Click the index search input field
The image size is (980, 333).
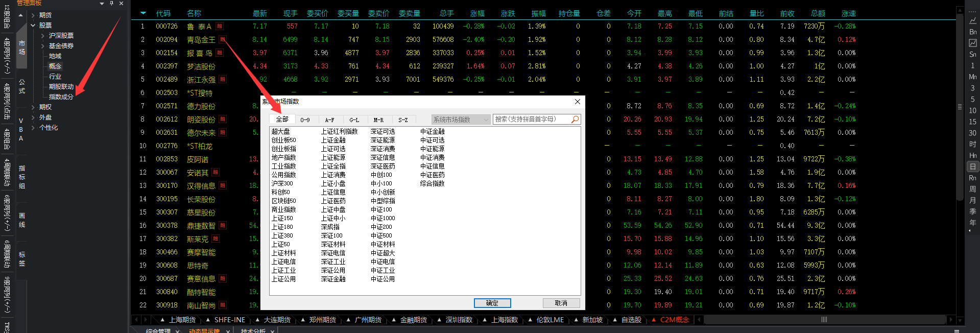531,120
